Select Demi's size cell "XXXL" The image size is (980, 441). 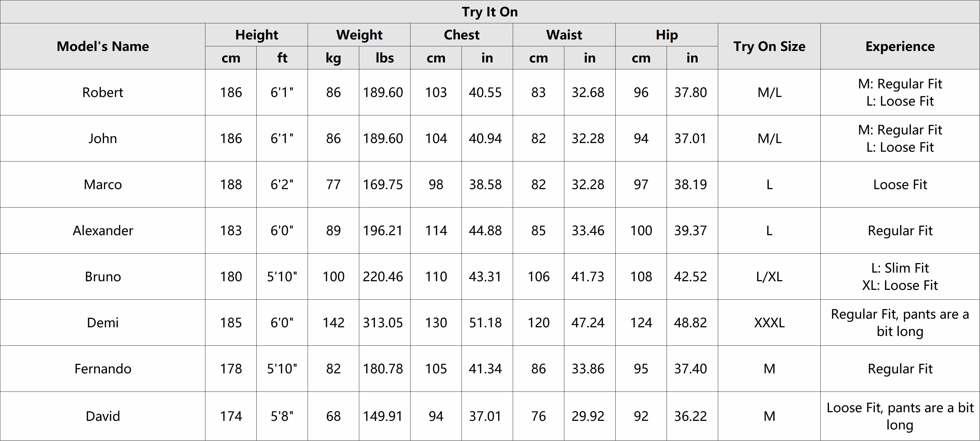point(769,323)
